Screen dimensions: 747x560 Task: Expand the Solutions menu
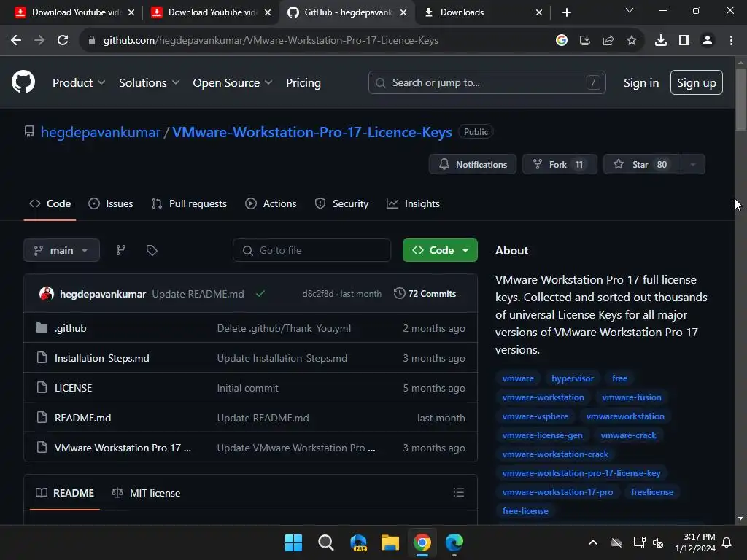point(149,82)
